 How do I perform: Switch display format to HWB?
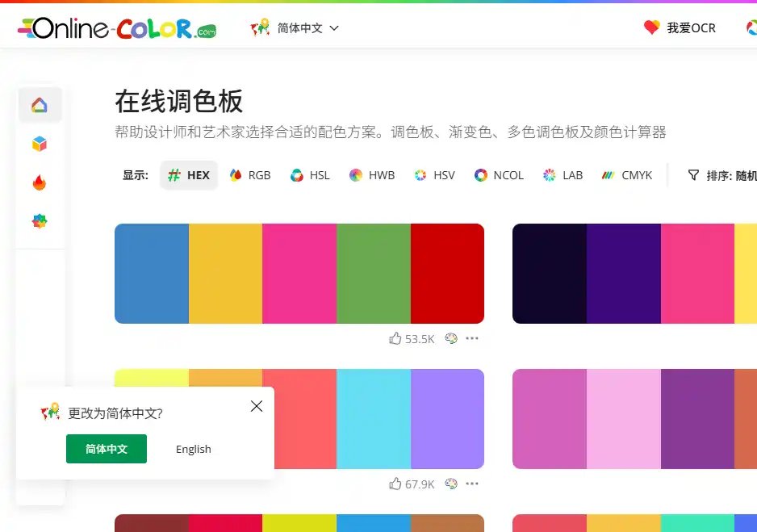[372, 175]
